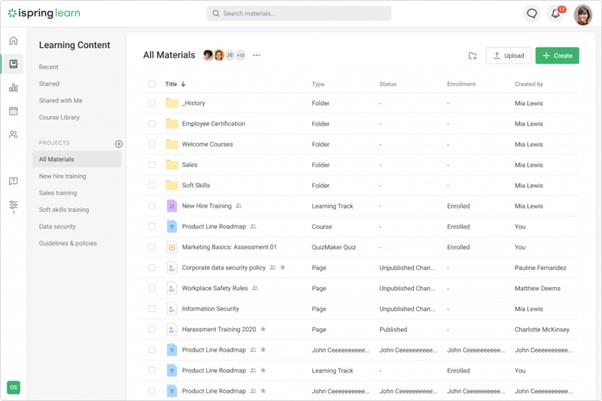602x401 pixels.
Task: Toggle the select-all checkbox in header row
Action: (152, 84)
